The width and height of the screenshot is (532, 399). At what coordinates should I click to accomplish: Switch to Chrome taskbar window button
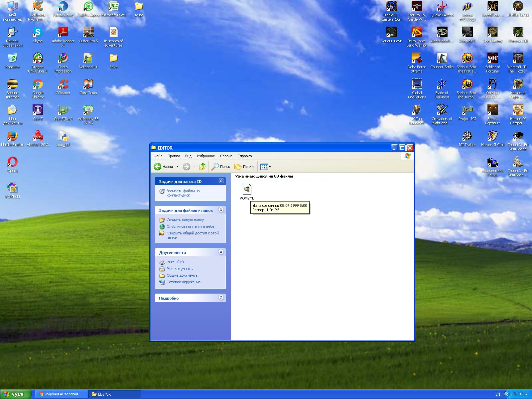click(x=61, y=394)
